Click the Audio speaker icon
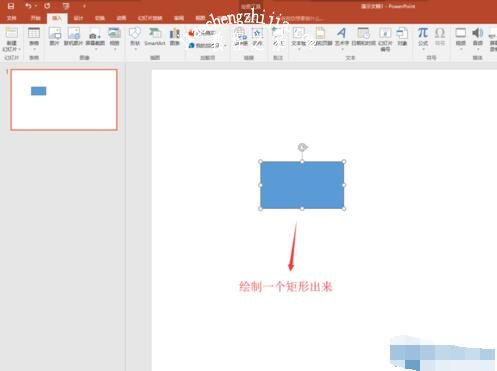The image size is (497, 371). [x=478, y=33]
